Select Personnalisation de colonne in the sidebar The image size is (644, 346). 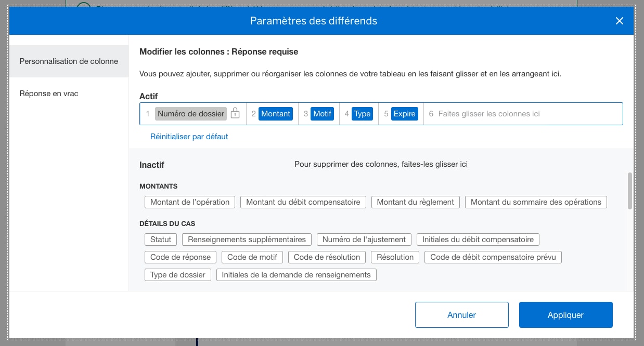click(68, 61)
